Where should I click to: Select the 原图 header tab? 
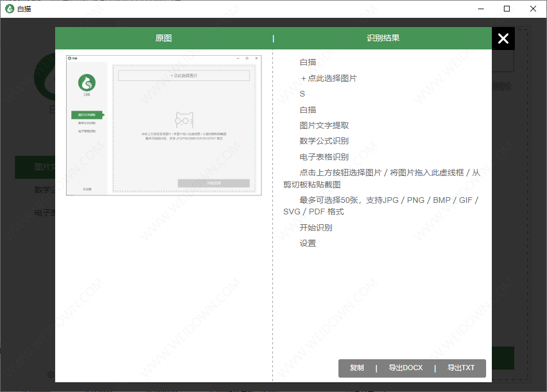[x=164, y=38]
